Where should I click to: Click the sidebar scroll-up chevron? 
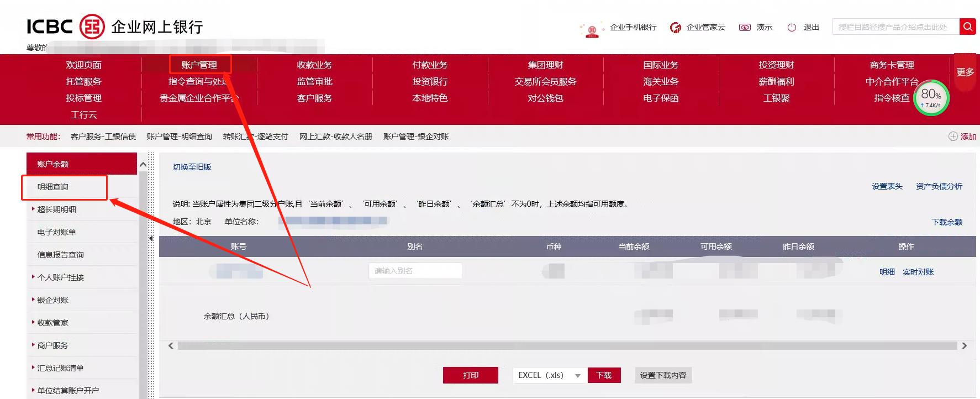[x=143, y=164]
